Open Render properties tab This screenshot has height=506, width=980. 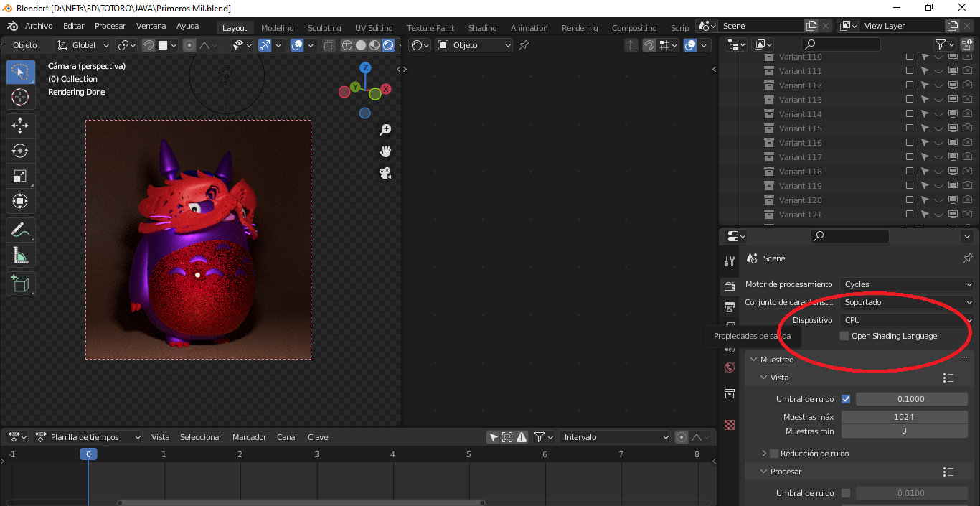pyautogui.click(x=730, y=287)
